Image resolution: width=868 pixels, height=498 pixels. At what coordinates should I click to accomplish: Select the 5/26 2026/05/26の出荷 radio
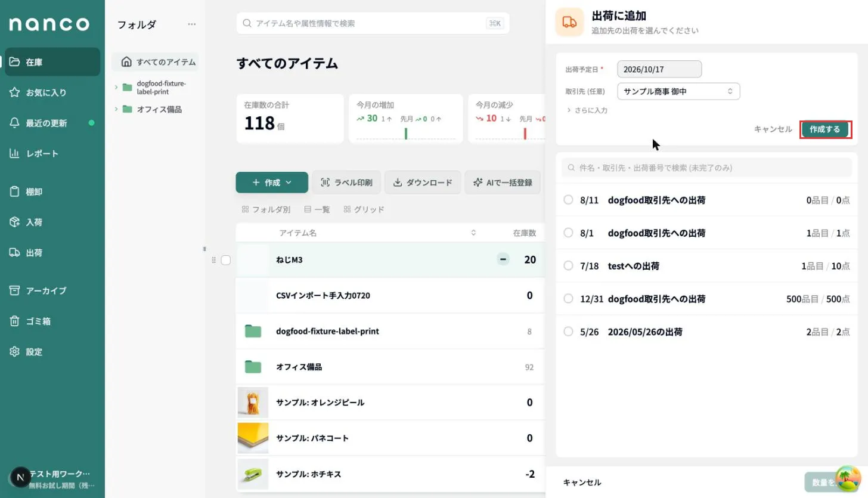point(568,331)
